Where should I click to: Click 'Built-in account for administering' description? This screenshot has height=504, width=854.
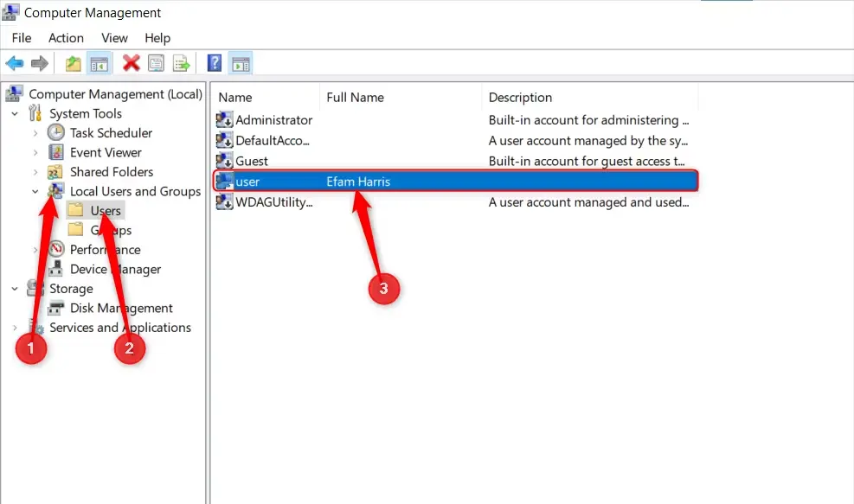click(x=588, y=120)
